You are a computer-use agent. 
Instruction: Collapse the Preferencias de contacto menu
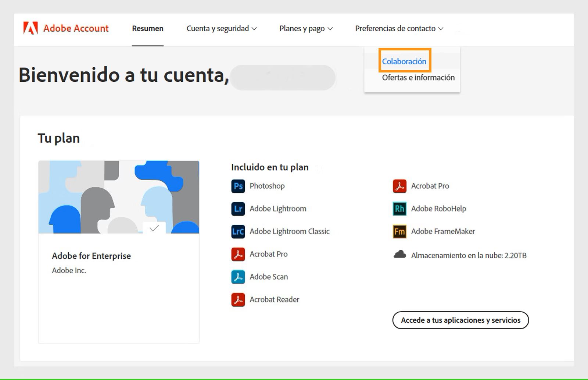click(x=399, y=28)
